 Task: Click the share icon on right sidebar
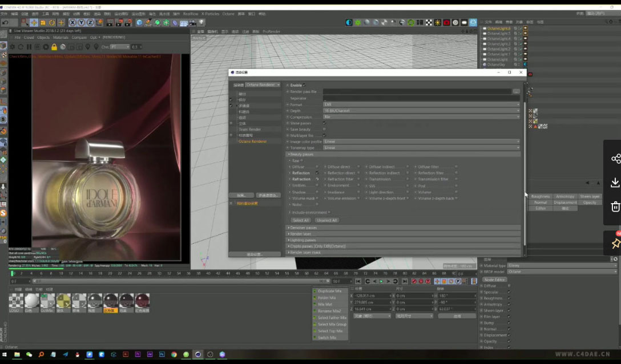pyautogui.click(x=615, y=159)
